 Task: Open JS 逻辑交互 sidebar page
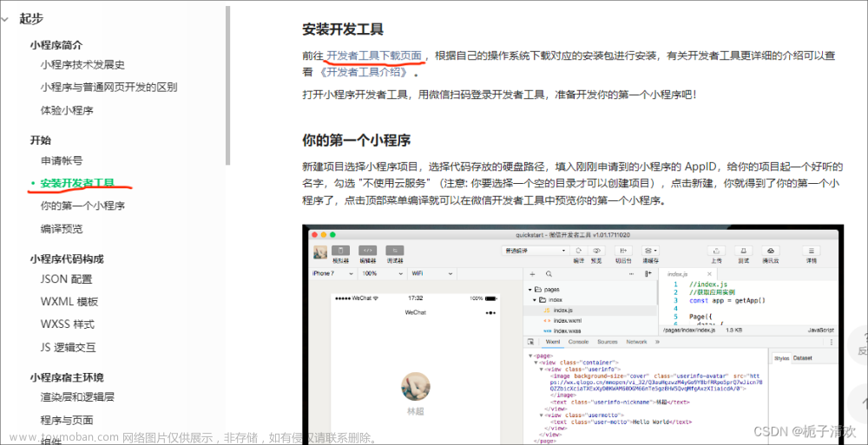68,347
